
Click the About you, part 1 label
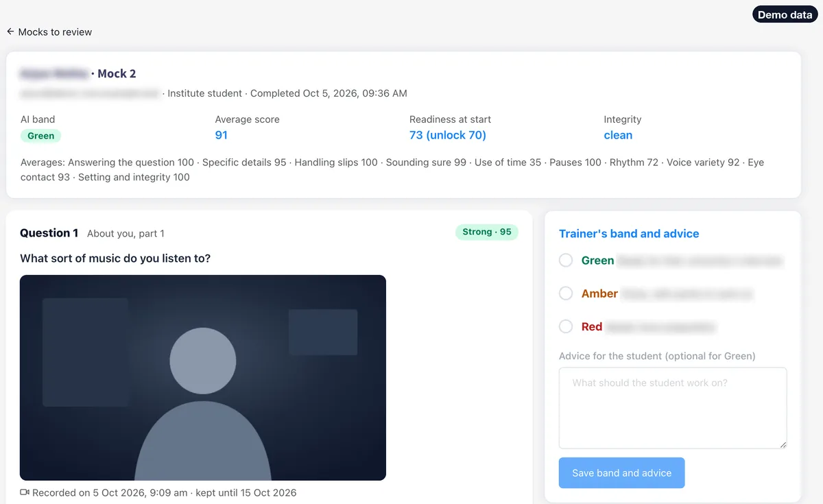click(x=126, y=234)
